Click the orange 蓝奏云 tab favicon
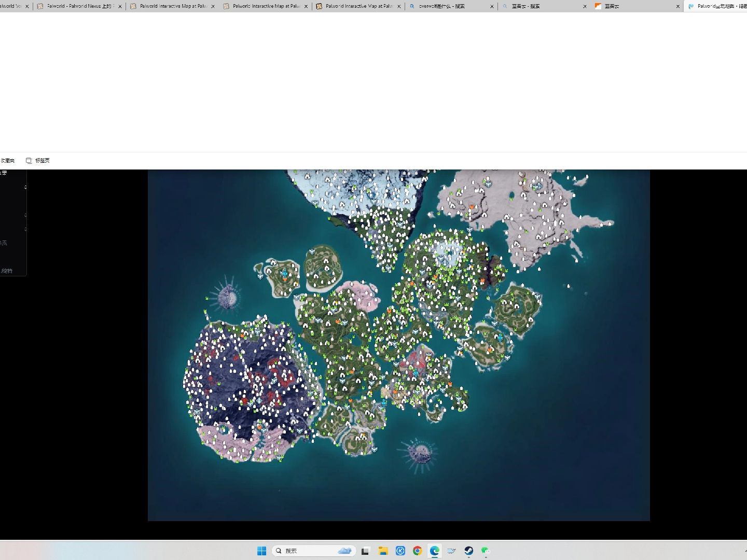The image size is (747, 560). (598, 6)
